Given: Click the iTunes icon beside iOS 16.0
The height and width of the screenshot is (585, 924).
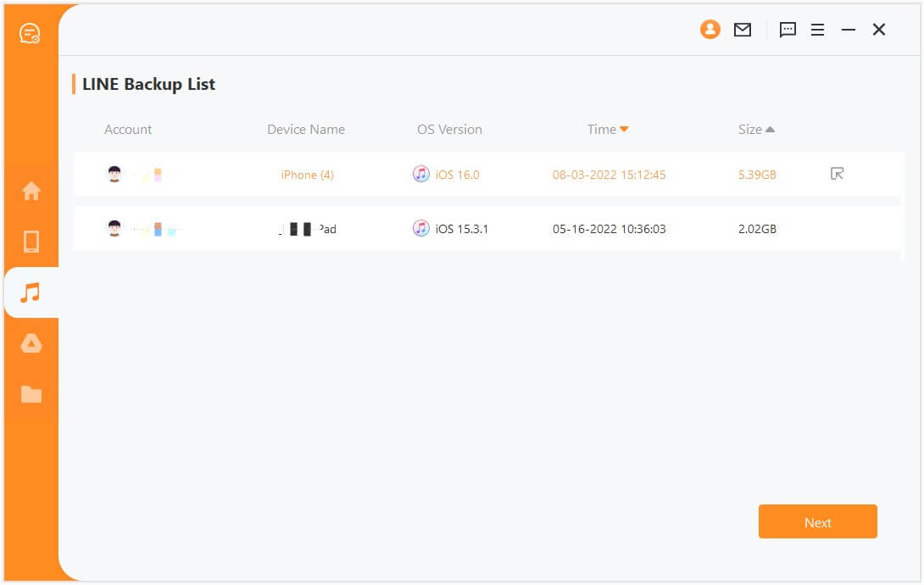Looking at the screenshot, I should (421, 174).
